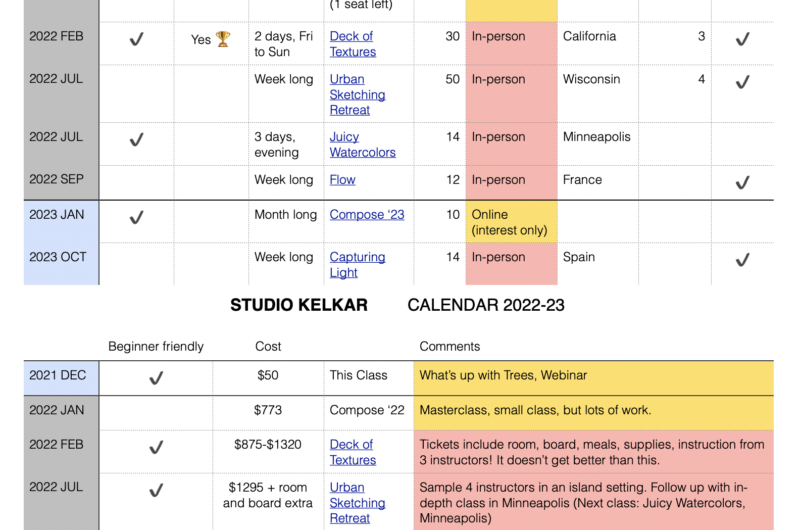Select the Minneapolis location cell

[x=598, y=144]
